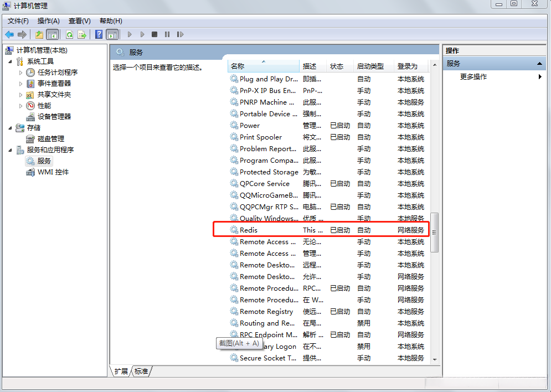The height and width of the screenshot is (392, 551).
Task: Collapse the 服务和应用程序 tree node
Action: pos(10,150)
